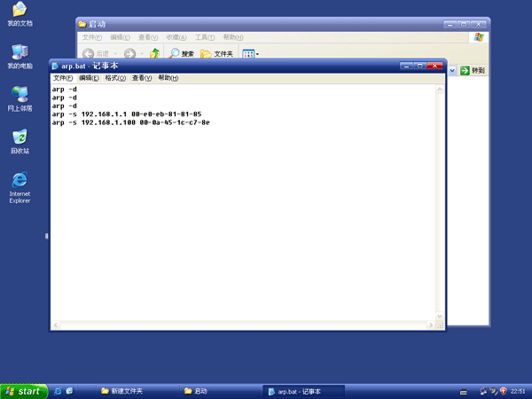Click text line 'arp -s 192.168.1.1 00-e0-eb-81-81-85'
Viewport: 532px width, 399px height.
127,114
